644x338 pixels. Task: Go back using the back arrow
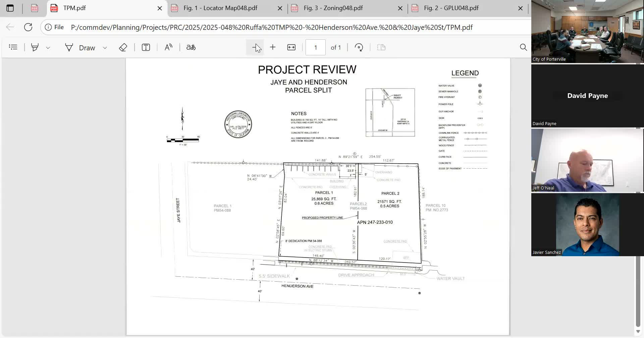(x=10, y=27)
